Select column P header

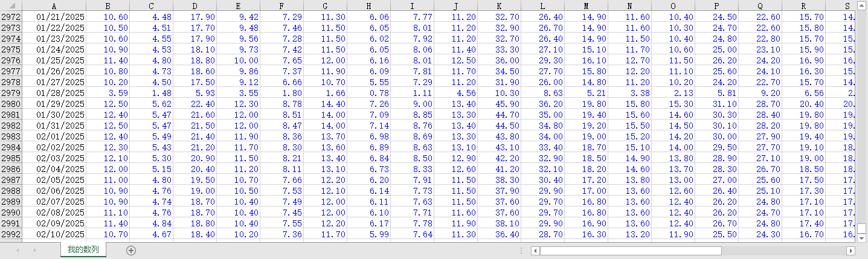tap(716, 5)
